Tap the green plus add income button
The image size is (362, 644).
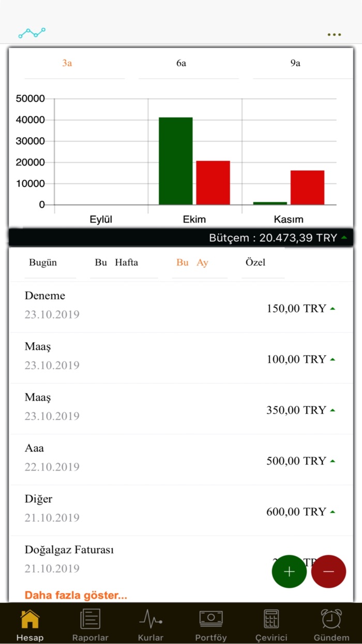coord(289,572)
